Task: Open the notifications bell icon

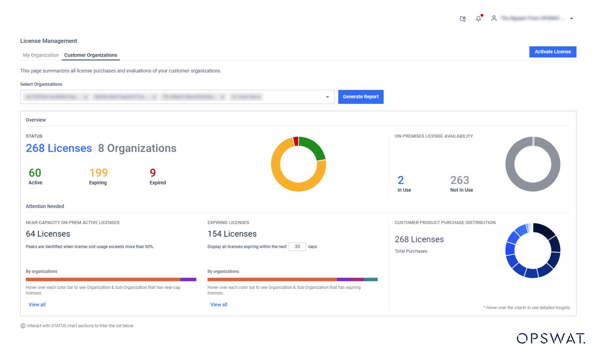Action: [478, 19]
